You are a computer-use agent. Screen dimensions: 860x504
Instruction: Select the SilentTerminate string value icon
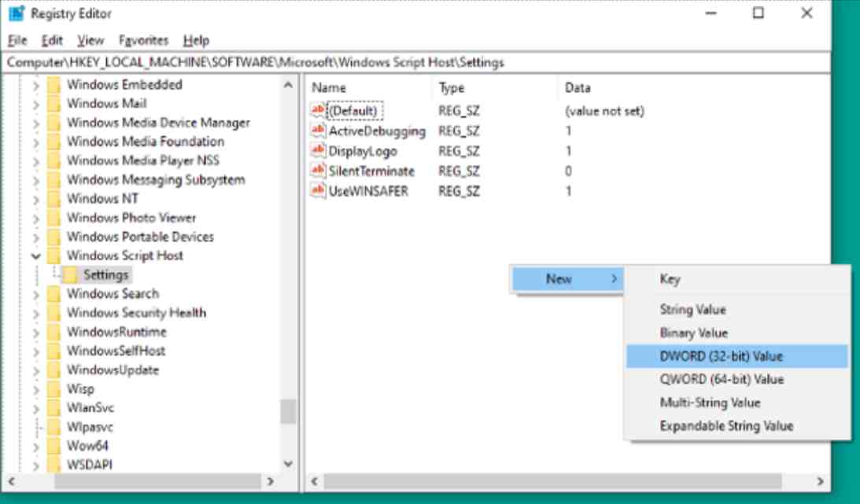[318, 171]
